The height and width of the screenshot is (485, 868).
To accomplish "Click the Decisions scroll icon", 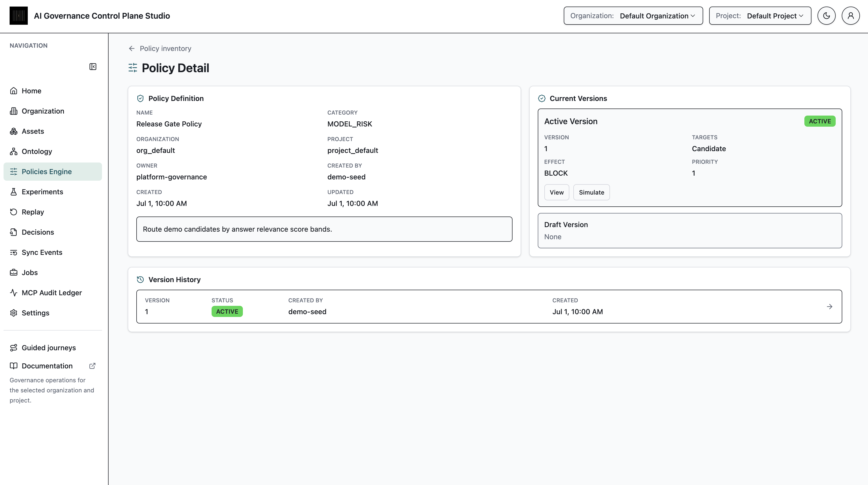I will pyautogui.click(x=13, y=232).
